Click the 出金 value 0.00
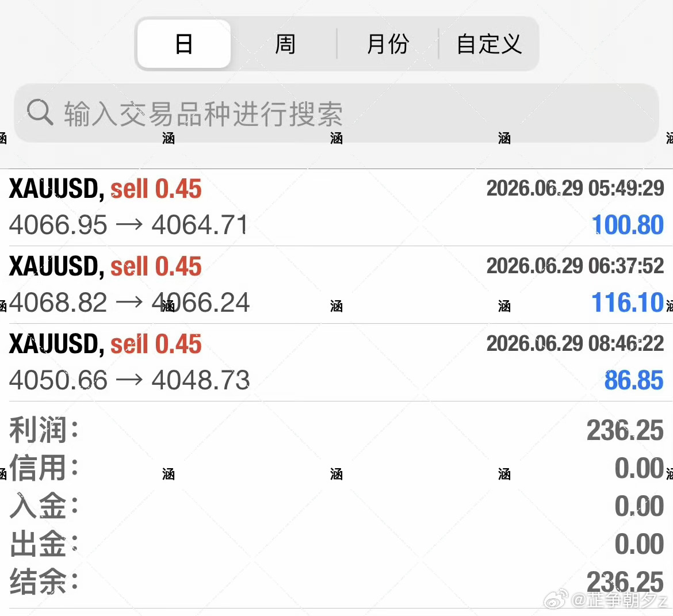 point(639,544)
